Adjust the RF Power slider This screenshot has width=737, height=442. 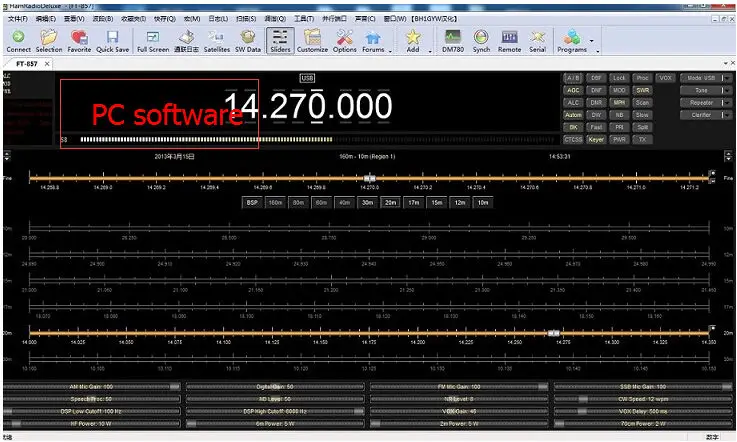click(x=92, y=424)
